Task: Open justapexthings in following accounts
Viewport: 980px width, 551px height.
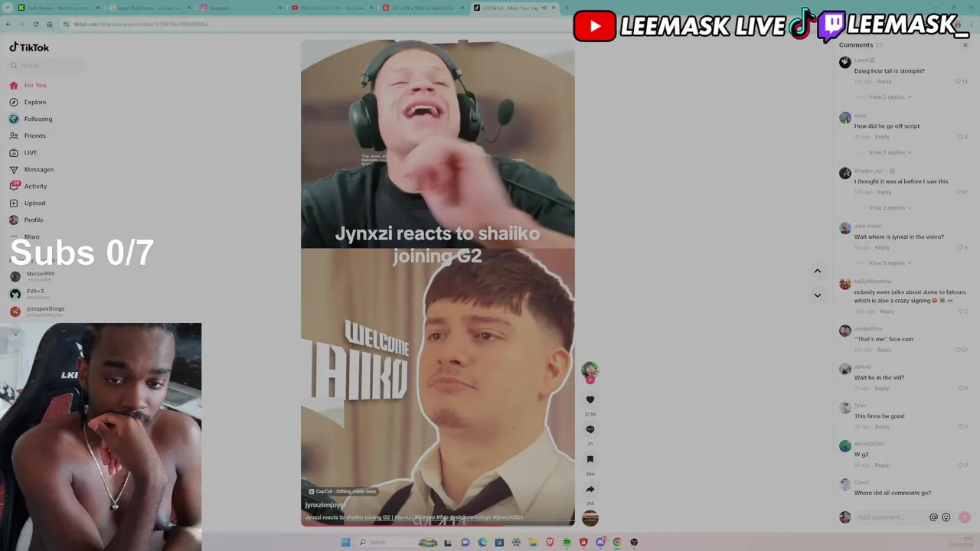Action: point(37,311)
